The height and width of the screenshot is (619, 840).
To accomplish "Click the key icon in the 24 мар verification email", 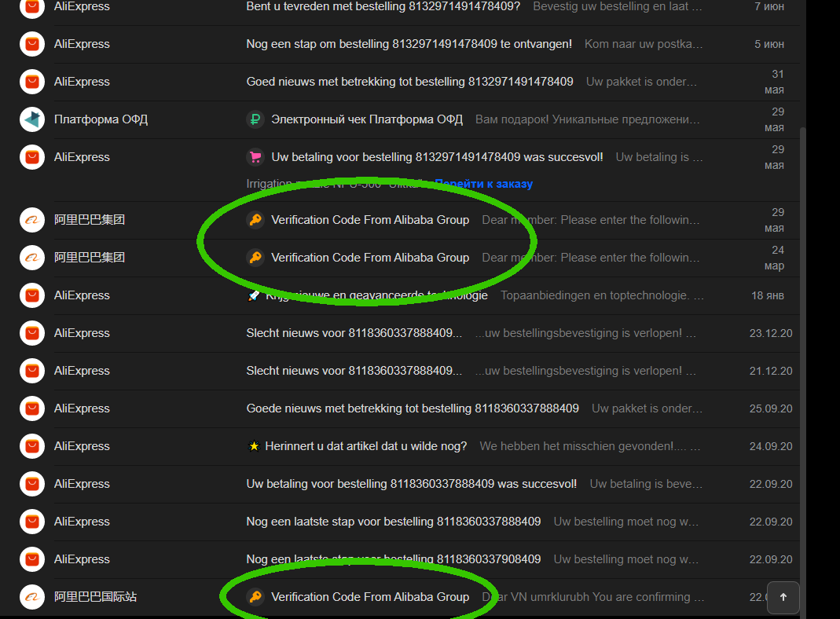I will pos(255,258).
